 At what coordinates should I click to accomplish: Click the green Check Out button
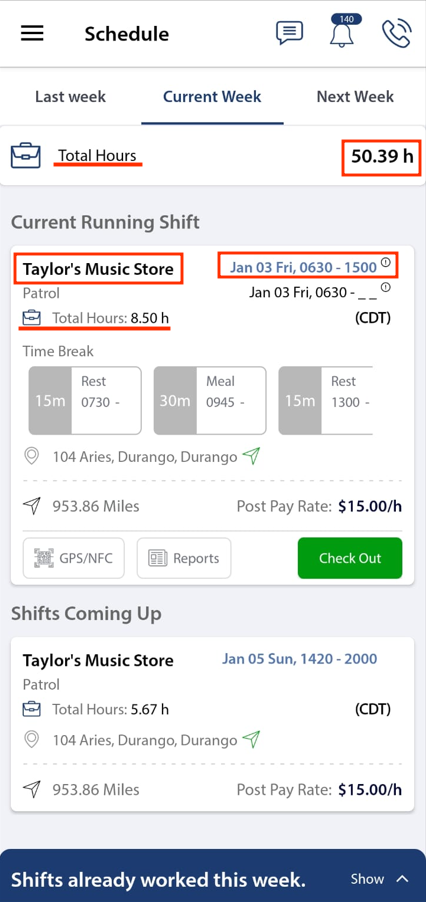(x=350, y=558)
